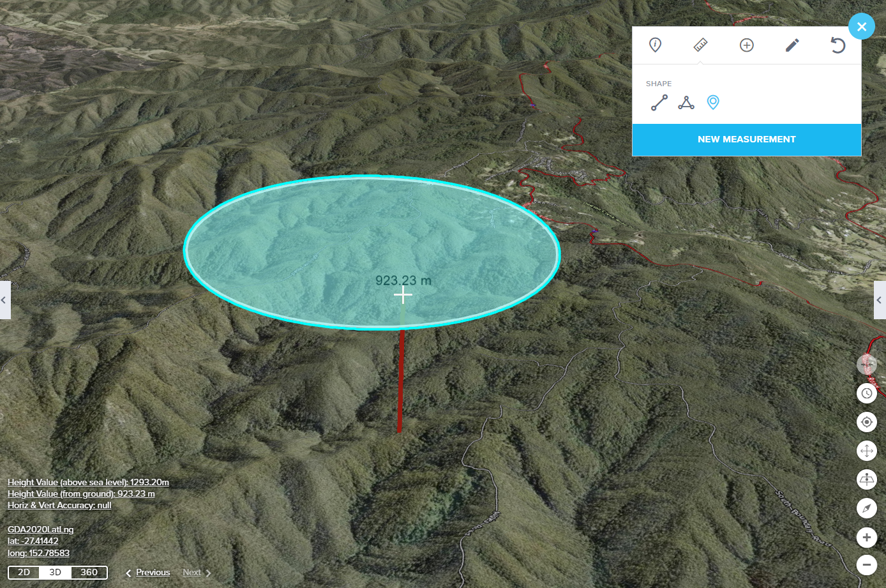
Task: Click the undo reset arrow icon
Action: (x=837, y=45)
